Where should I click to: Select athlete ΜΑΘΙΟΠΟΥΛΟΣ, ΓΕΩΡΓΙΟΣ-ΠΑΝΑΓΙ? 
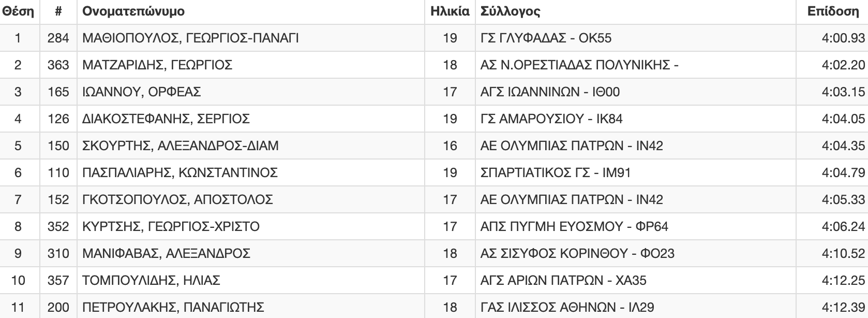(x=190, y=38)
